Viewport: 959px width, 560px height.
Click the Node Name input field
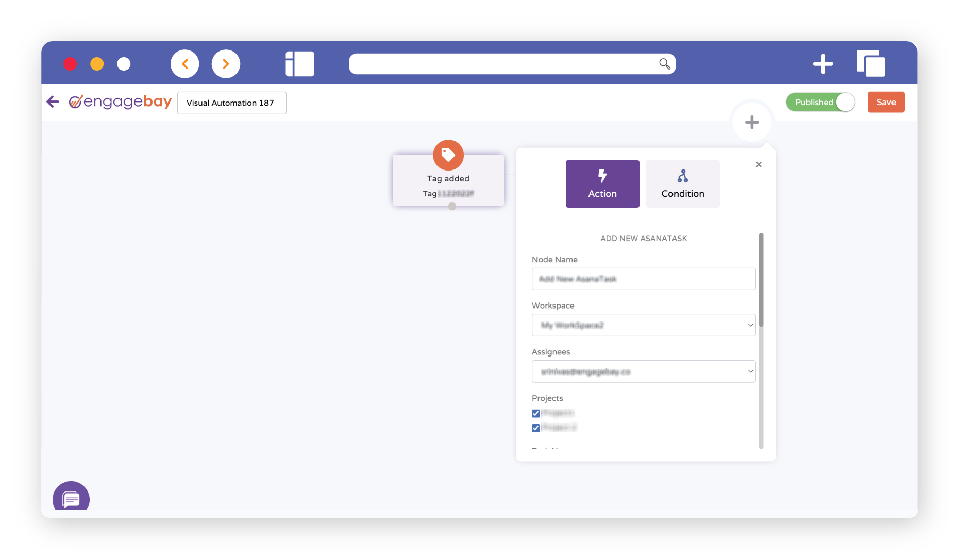(x=643, y=279)
